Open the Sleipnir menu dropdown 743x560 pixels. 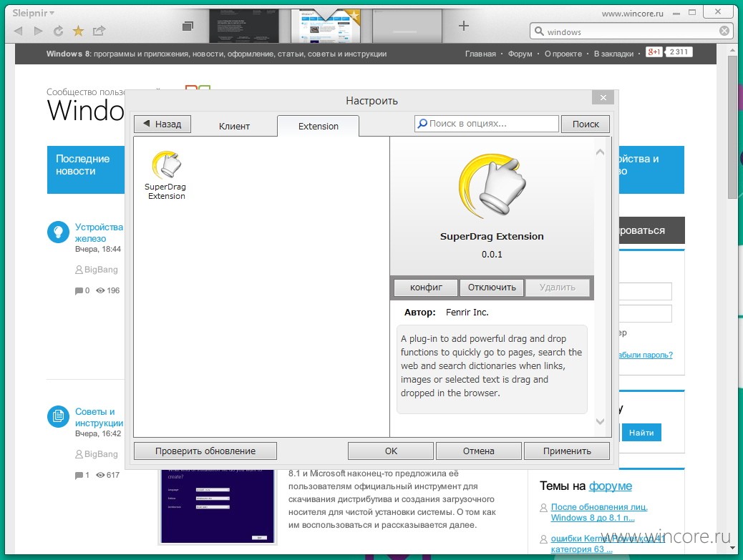coord(33,13)
